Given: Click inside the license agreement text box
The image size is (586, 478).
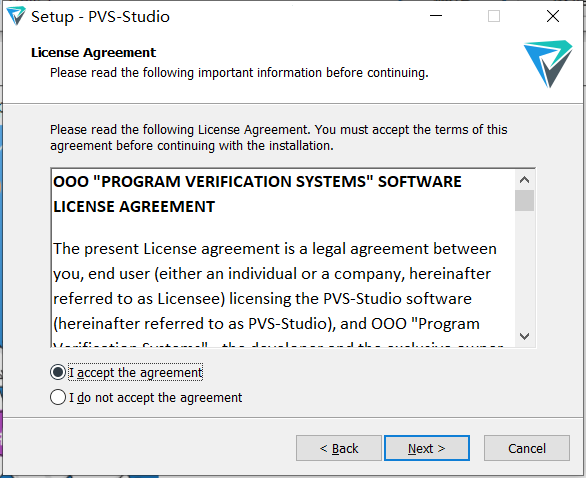Looking at the screenshot, I should [283, 258].
